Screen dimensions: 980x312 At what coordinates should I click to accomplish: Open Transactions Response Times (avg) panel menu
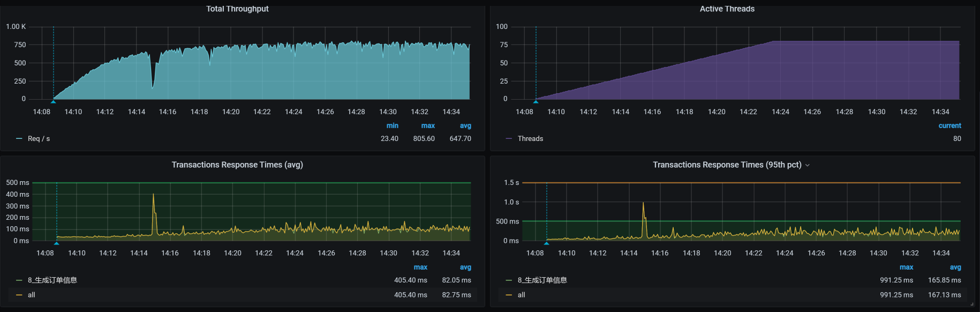pyautogui.click(x=237, y=165)
